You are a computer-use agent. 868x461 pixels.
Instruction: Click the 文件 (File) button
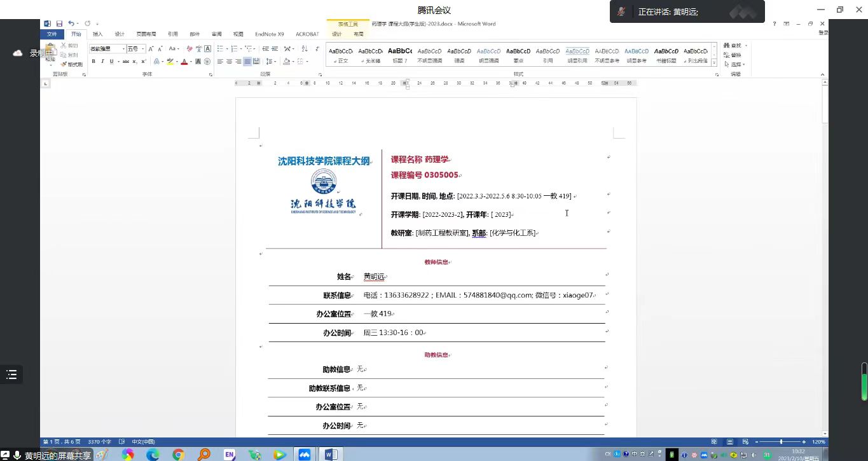click(x=52, y=34)
